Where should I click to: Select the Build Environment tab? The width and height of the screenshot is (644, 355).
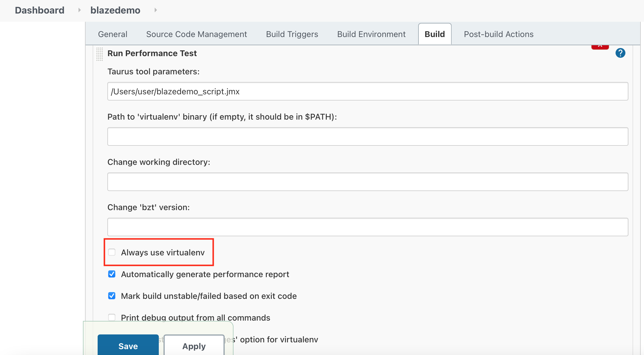[371, 34]
